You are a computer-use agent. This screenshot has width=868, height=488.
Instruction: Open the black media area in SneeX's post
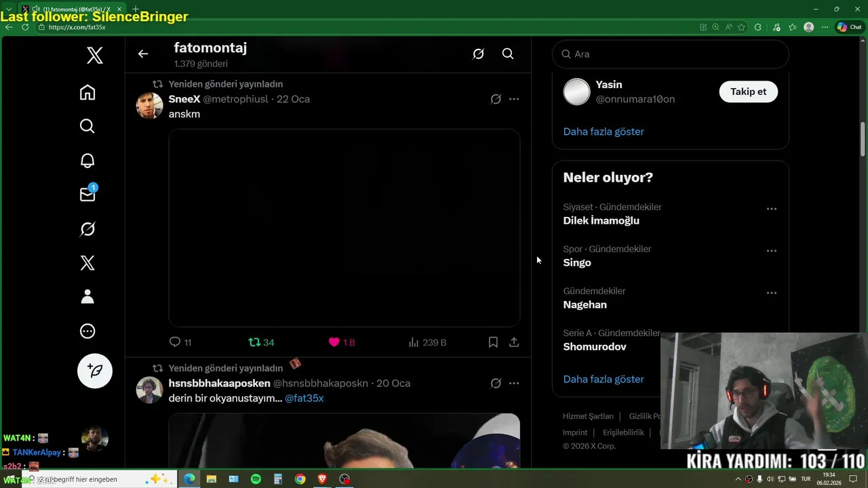pyautogui.click(x=344, y=228)
